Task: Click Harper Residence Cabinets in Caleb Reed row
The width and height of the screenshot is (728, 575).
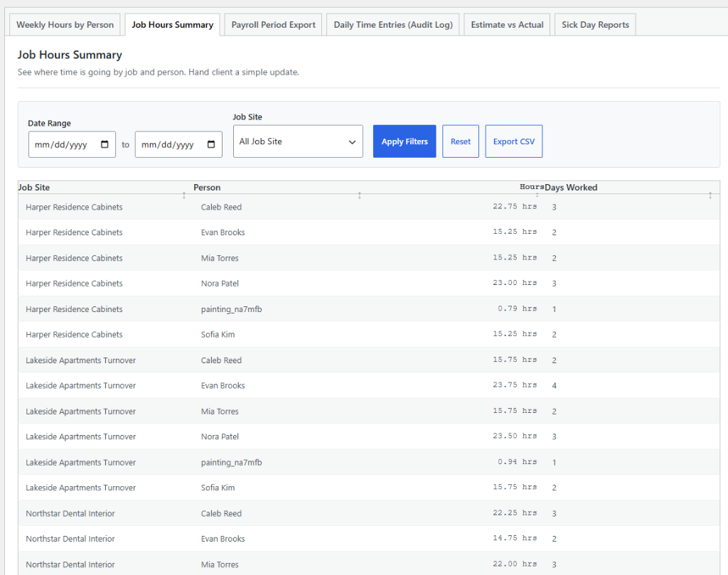Action: (x=74, y=207)
